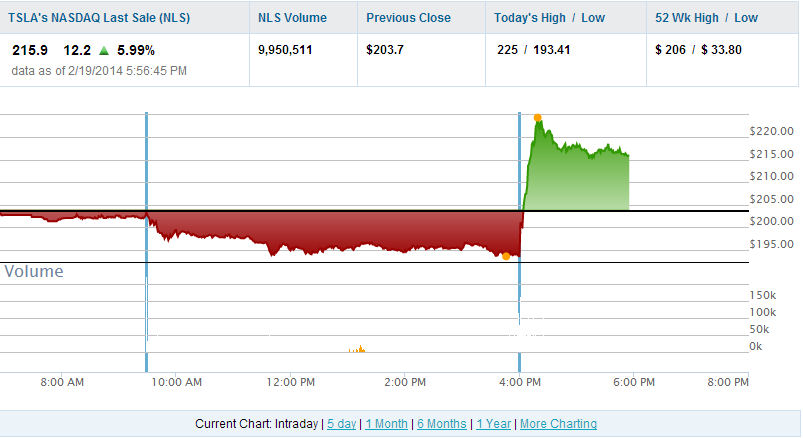The height and width of the screenshot is (438, 803).
Task: Click today's low value 193.41
Action: point(552,50)
